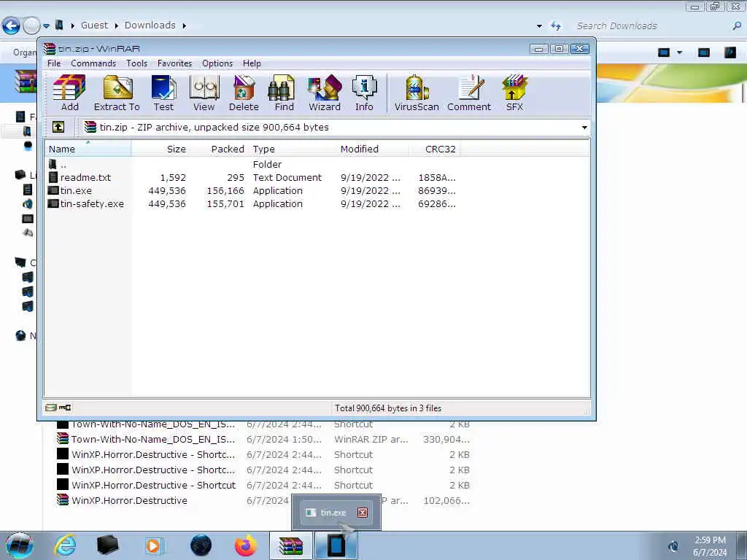Viewport: 747px width, 560px height.
Task: Click the taskbar clock showing 2:59 PM
Action: pyautogui.click(x=710, y=546)
